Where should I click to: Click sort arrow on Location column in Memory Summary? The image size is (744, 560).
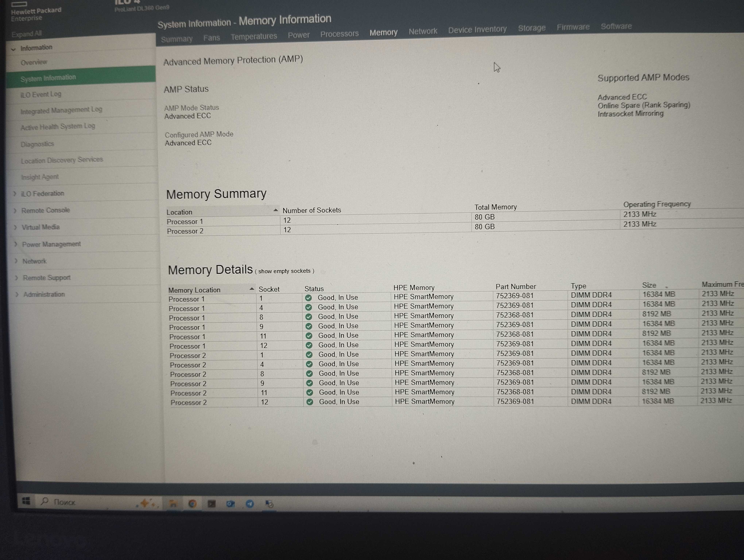(276, 210)
